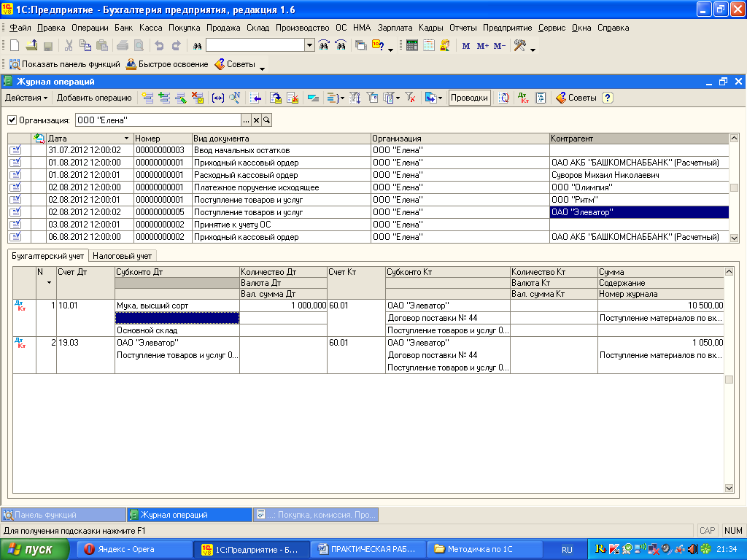The height and width of the screenshot is (560, 747).
Task: Open the Покупка menu
Action: [185, 28]
